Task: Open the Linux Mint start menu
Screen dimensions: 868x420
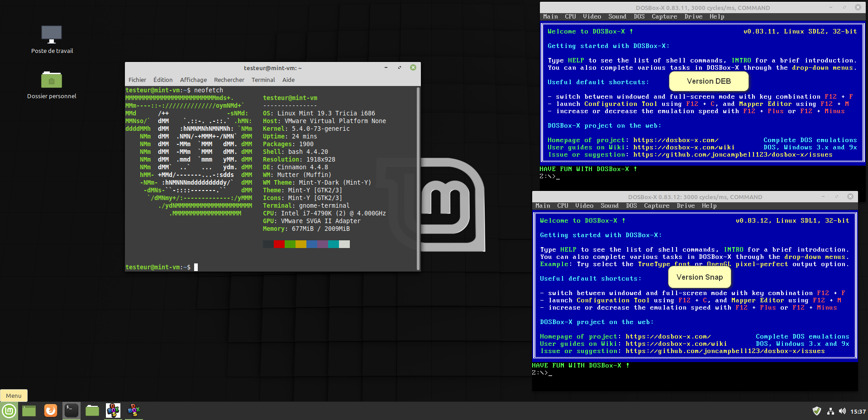Action: 9,410
